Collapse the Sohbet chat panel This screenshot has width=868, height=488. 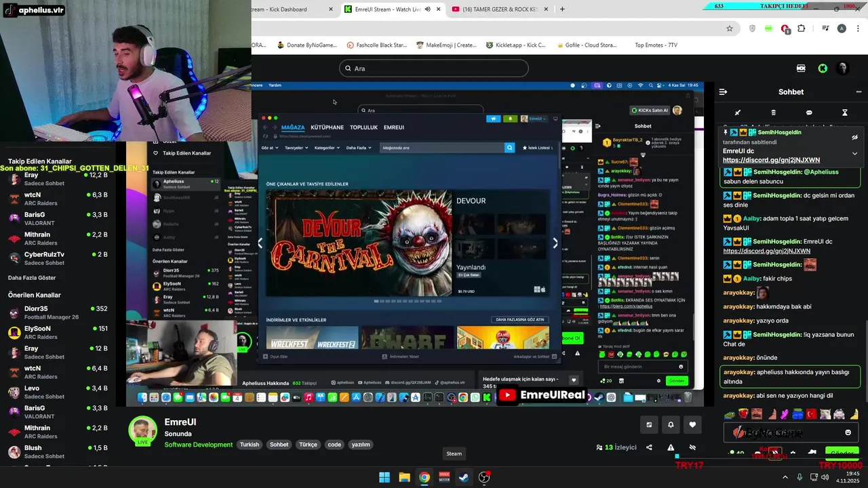click(x=723, y=91)
